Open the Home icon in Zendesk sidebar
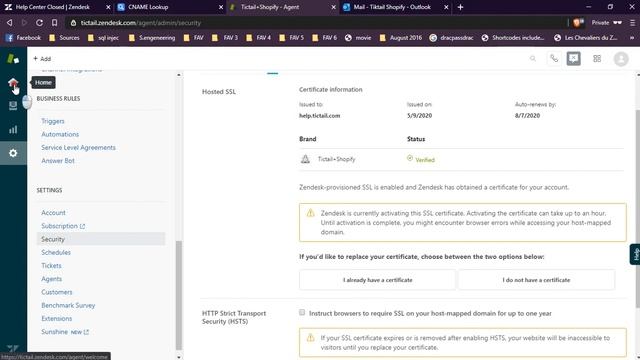640x360 pixels. [x=13, y=83]
